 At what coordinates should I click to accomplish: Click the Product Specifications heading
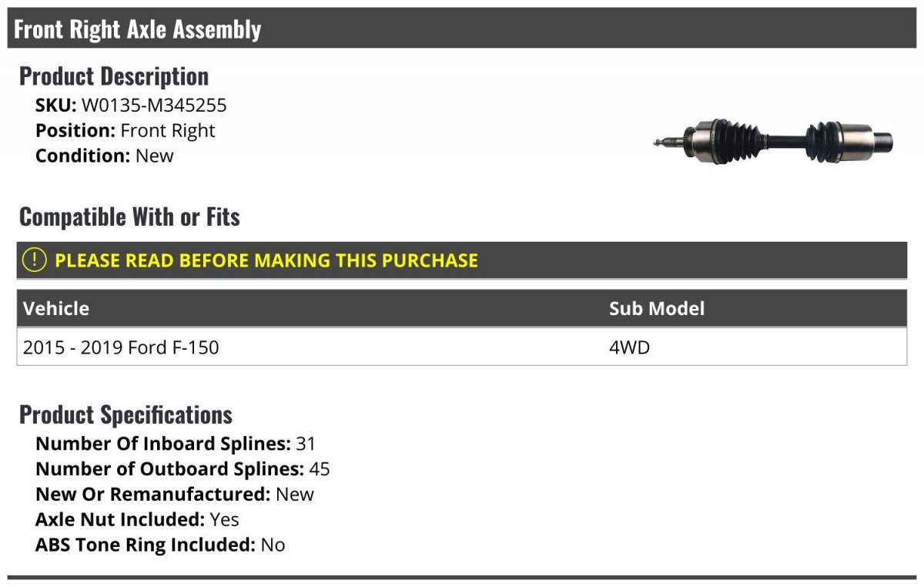(126, 414)
